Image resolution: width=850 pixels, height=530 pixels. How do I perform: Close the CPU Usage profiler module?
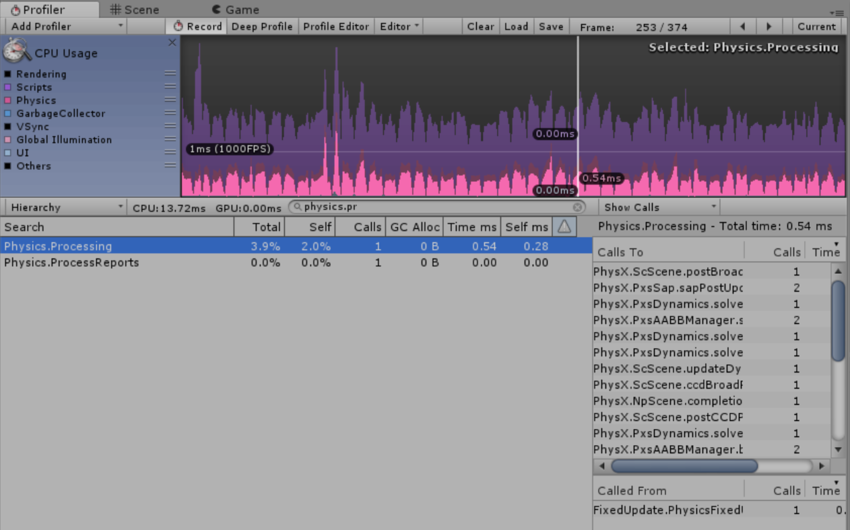pos(172,42)
